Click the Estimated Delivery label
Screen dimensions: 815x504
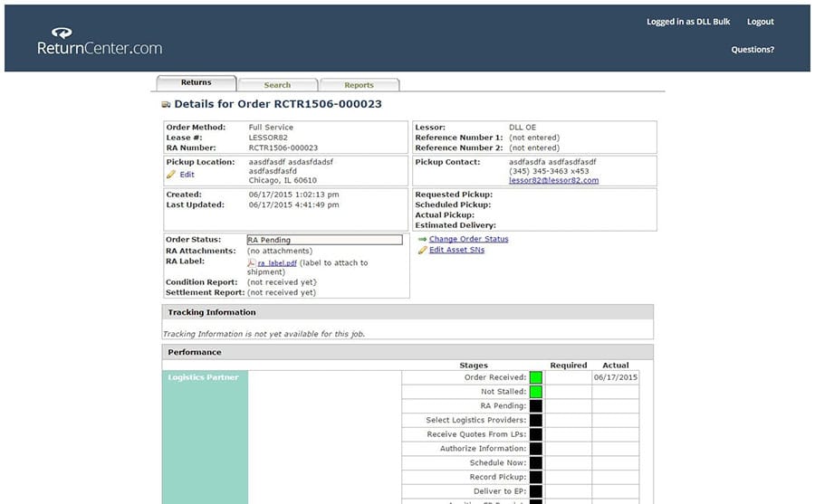tap(455, 225)
